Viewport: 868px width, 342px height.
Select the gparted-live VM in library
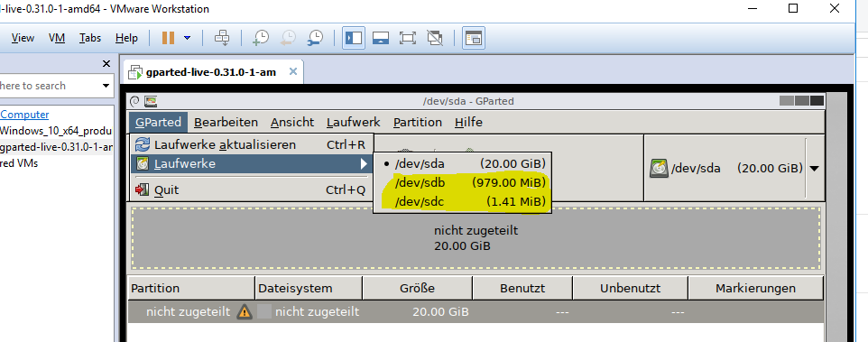[57, 147]
